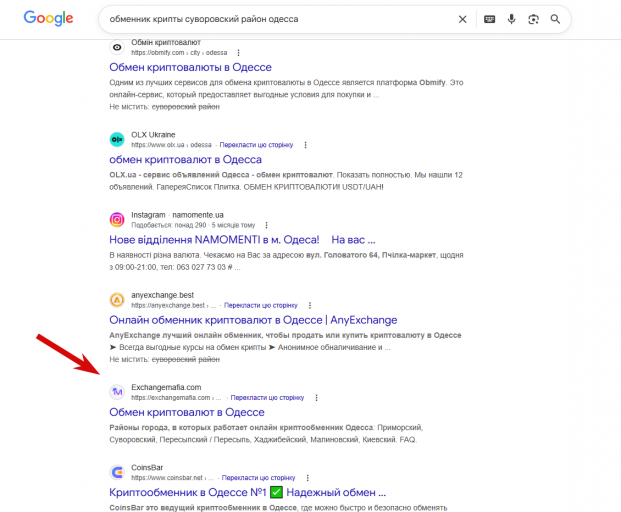The image size is (621, 512).
Task: Open the on-screen keyboard icon
Action: 490,19
